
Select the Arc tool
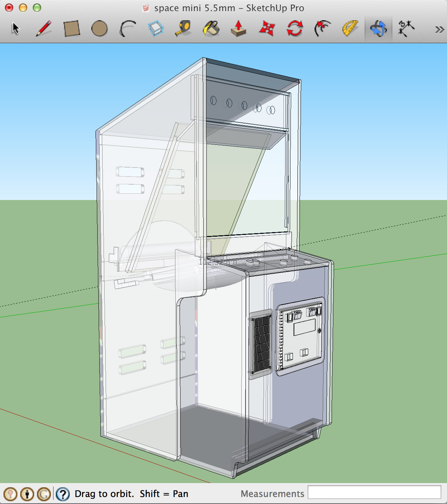coord(128,29)
